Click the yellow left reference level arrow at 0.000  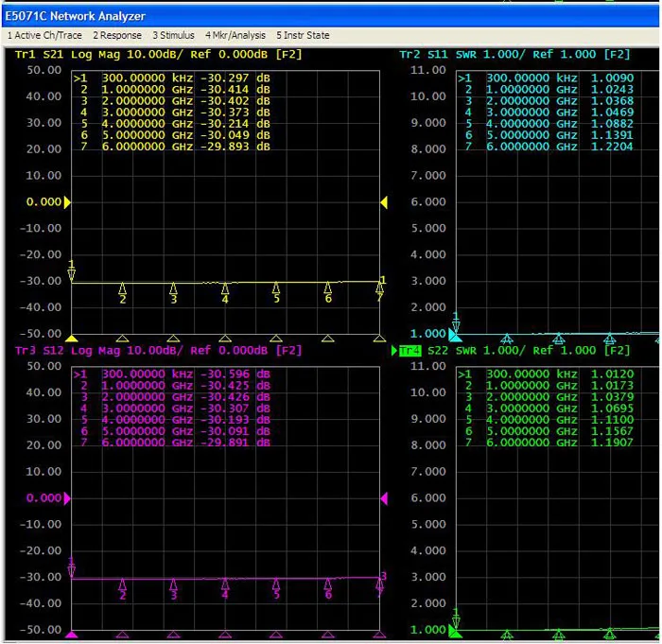(67, 202)
